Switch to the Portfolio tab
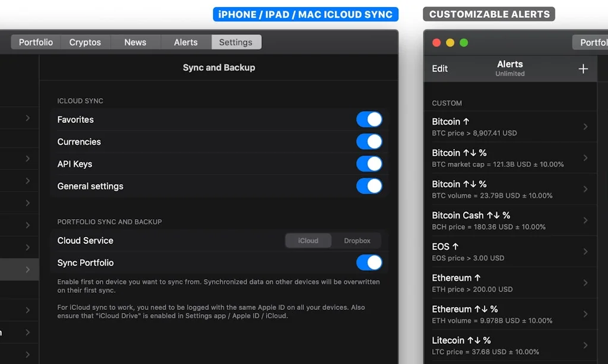This screenshot has height=364, width=608. pyautogui.click(x=34, y=42)
